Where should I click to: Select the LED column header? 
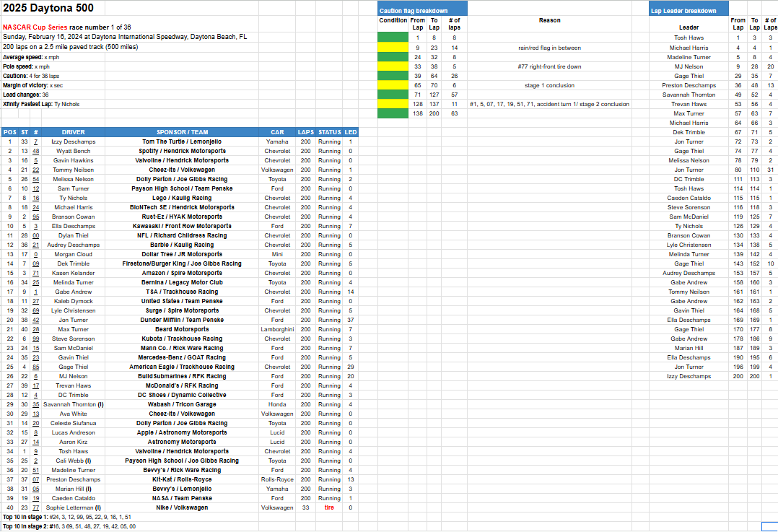click(x=350, y=133)
